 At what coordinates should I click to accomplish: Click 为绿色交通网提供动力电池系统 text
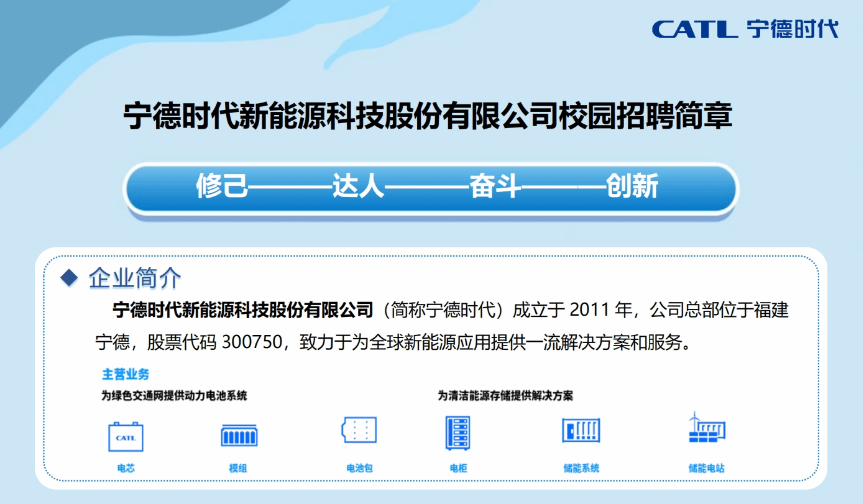click(174, 395)
